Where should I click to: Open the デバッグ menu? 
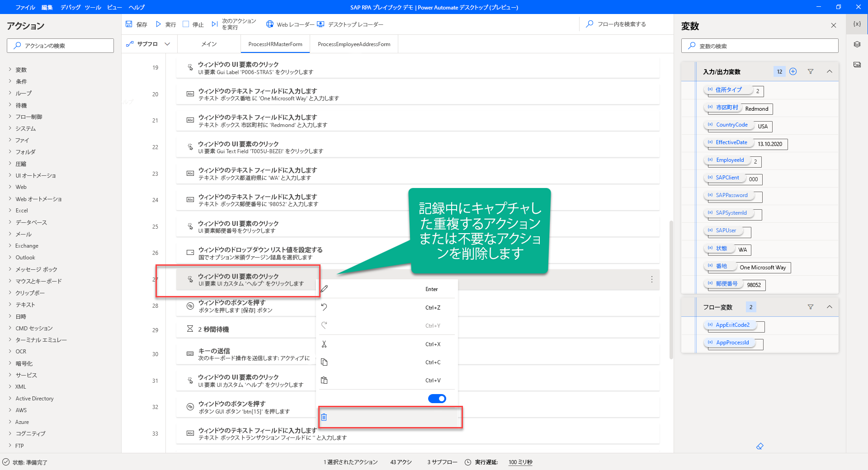click(71, 7)
